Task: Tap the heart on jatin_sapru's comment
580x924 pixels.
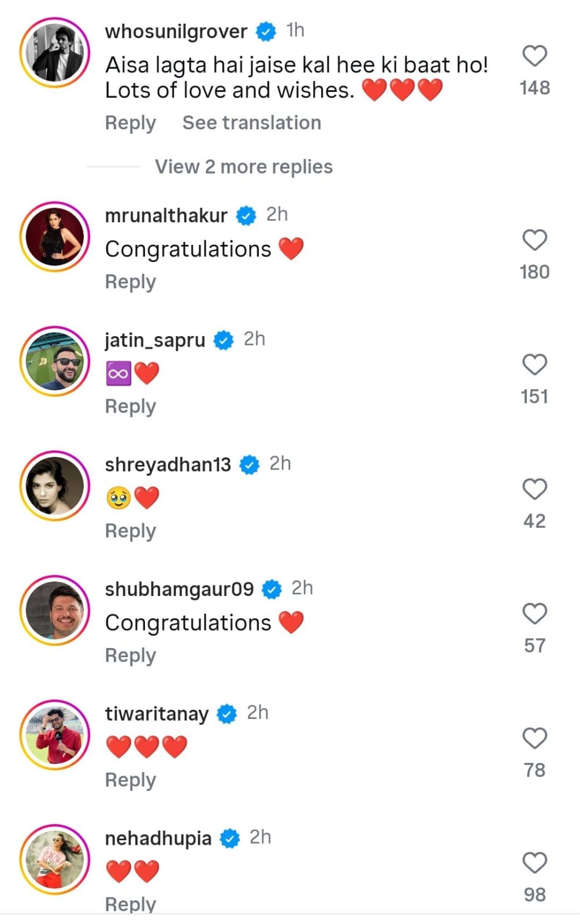Action: 534,365
